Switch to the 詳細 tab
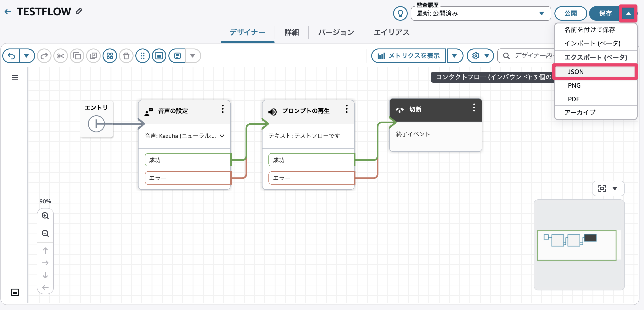This screenshot has width=644, height=310. [291, 33]
